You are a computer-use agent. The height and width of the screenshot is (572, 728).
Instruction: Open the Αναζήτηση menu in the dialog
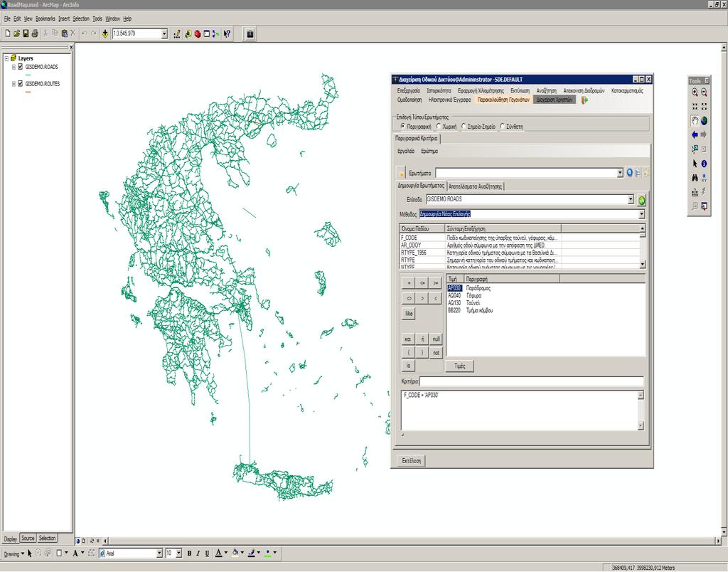546,90
